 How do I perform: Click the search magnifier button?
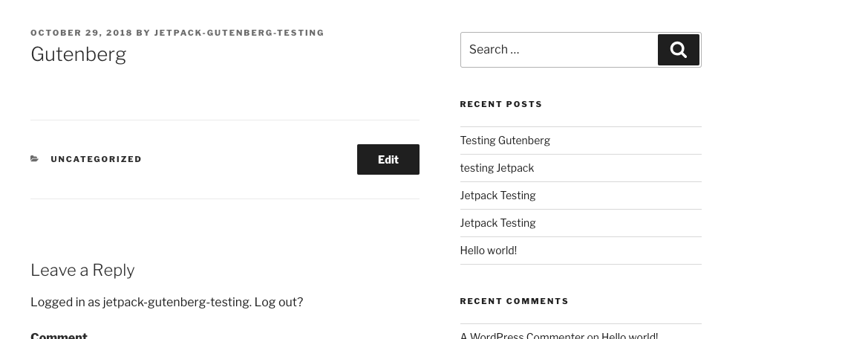point(678,50)
